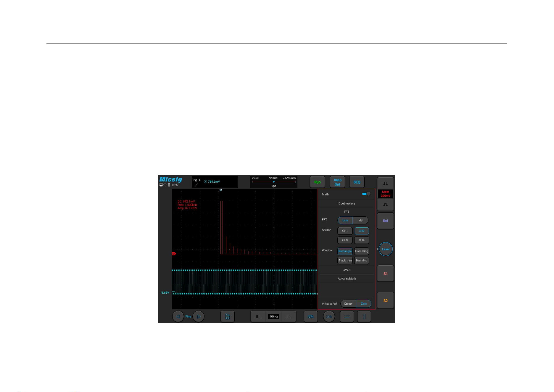Select dB FFT display mode

pyautogui.click(x=361, y=220)
